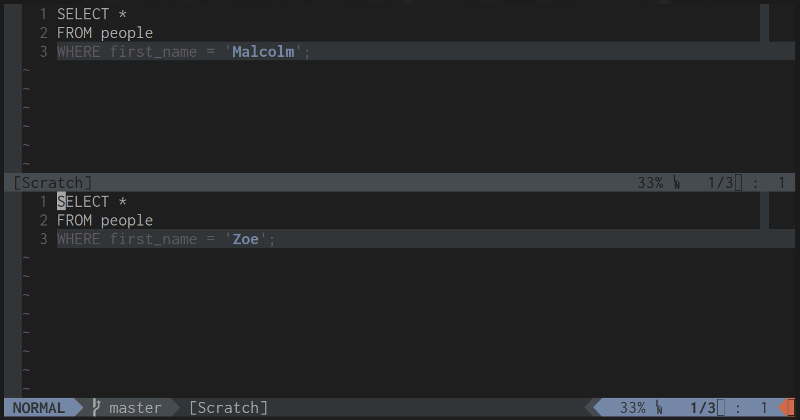Viewport: 800px width, 420px height.
Task: Click the SELECT keyword in the top split
Action: pyautogui.click(x=83, y=15)
